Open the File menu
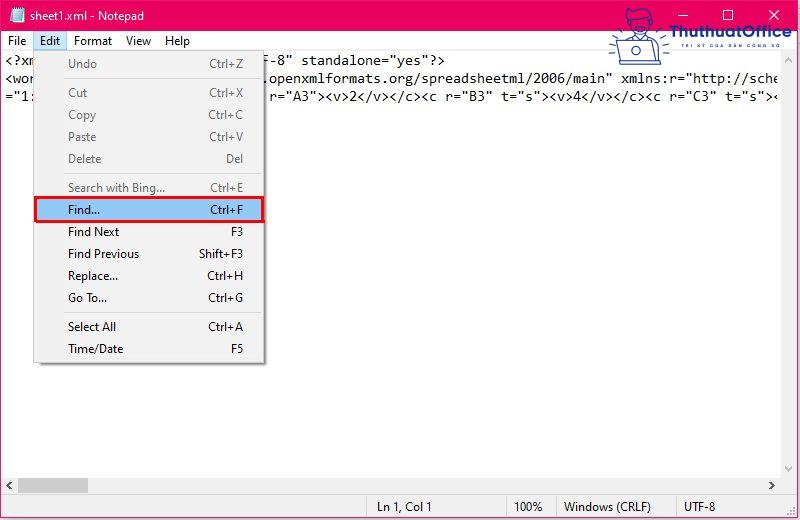800x520 pixels. tap(17, 41)
